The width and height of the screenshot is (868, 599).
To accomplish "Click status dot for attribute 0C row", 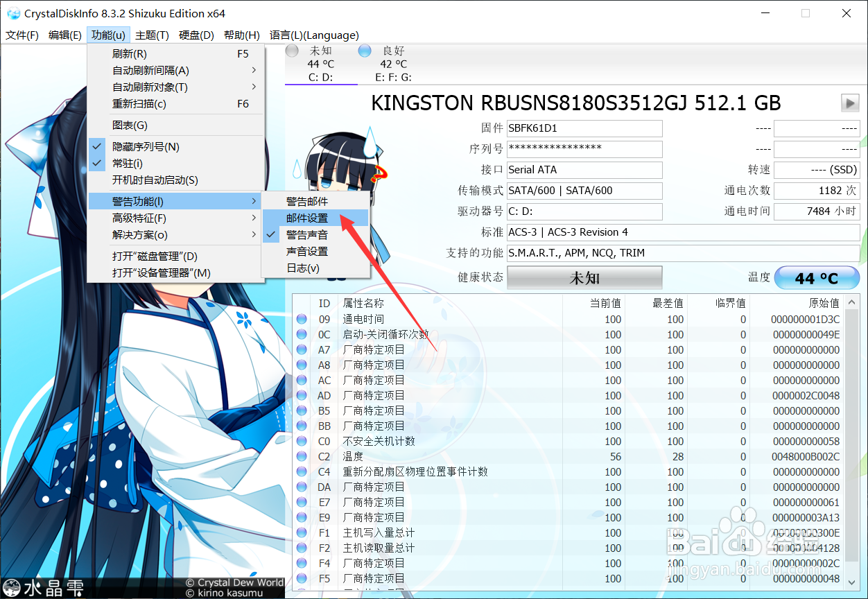I will tap(302, 335).
